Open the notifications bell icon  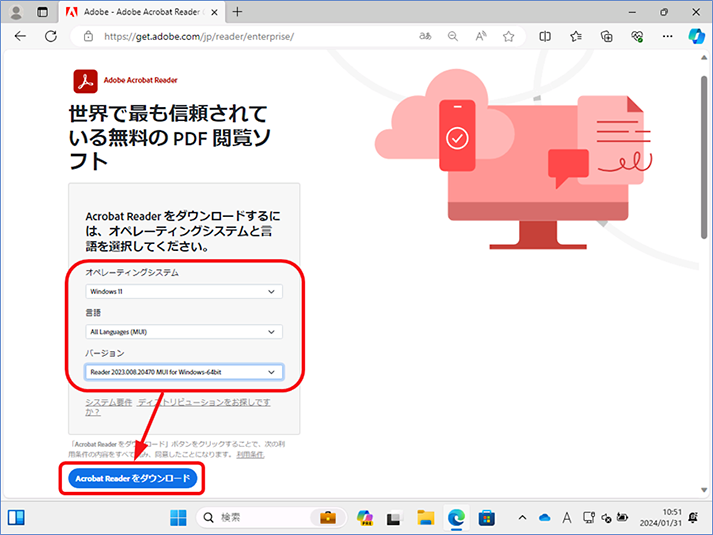[693, 517]
